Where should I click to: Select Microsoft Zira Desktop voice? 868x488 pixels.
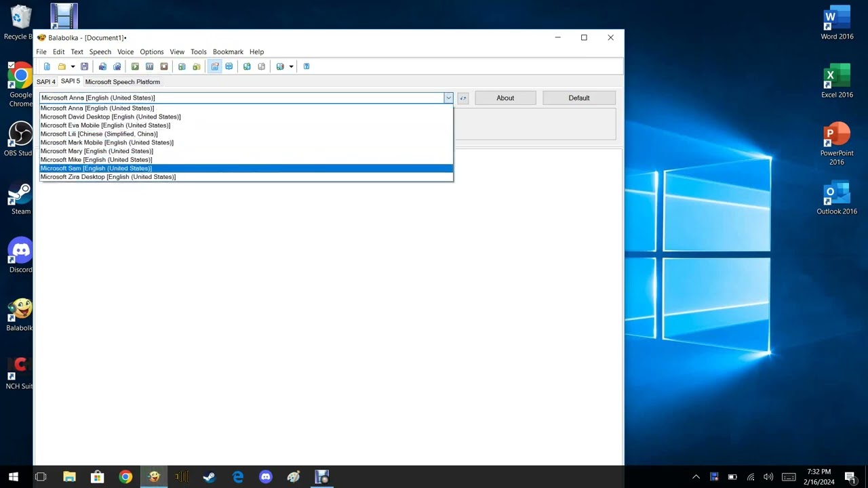point(246,177)
